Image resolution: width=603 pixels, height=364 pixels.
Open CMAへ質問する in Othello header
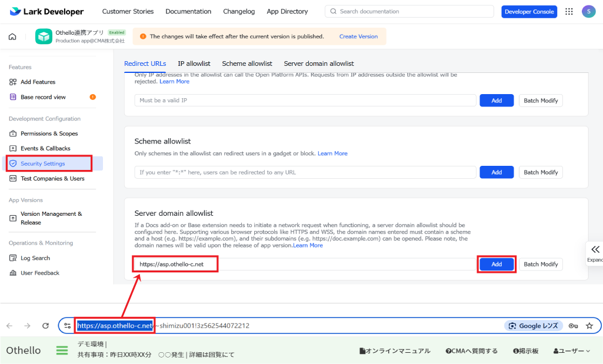tap(471, 350)
